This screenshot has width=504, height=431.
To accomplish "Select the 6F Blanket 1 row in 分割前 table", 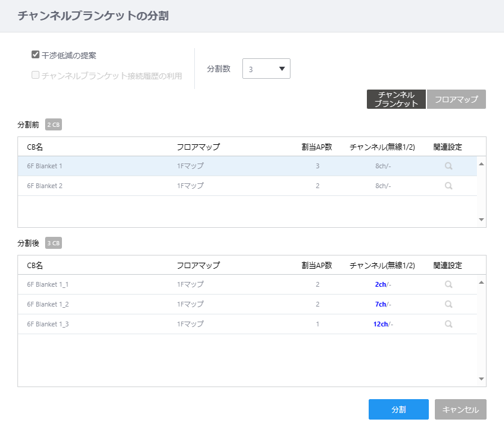I will 247,166.
